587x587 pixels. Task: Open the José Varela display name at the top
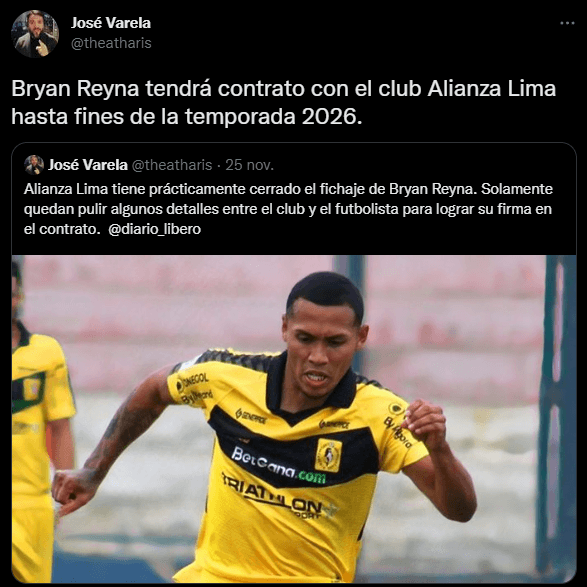click(111, 23)
